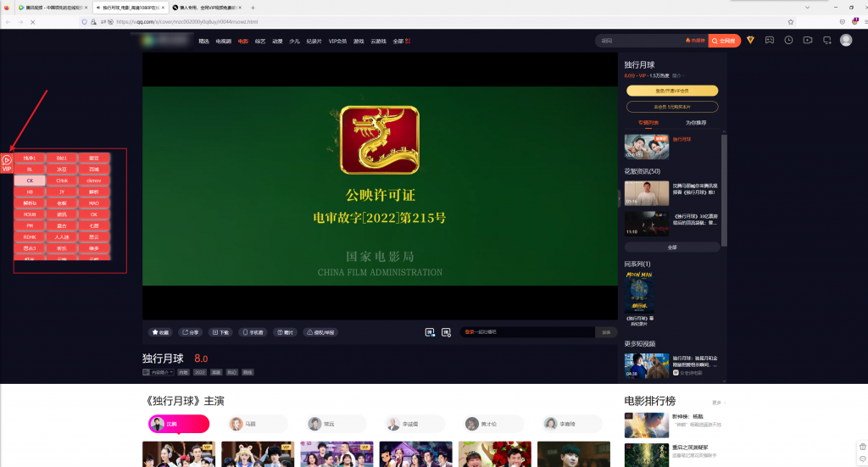Open the Moon Man series poster

[x=639, y=292]
